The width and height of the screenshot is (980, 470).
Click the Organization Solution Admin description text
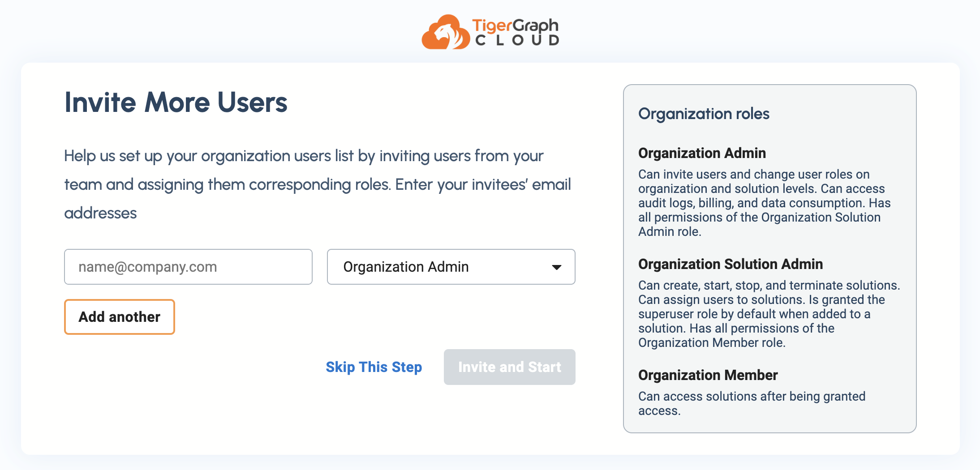tap(768, 314)
